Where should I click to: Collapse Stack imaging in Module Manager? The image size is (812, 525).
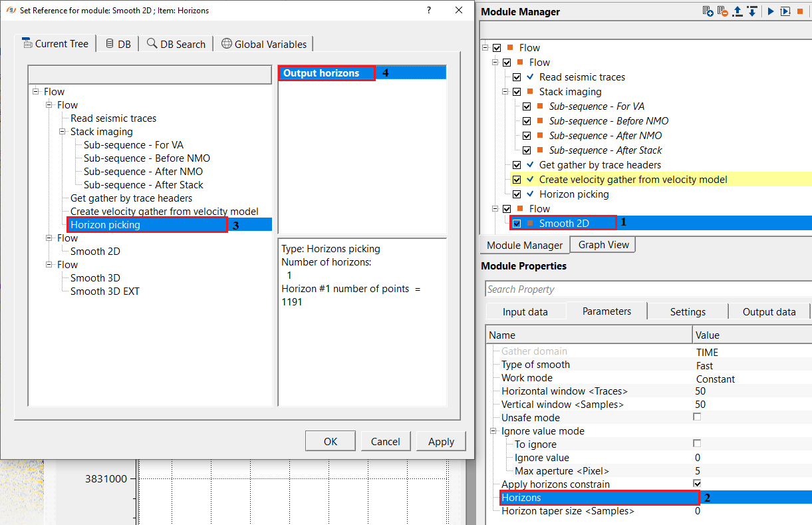tap(506, 92)
